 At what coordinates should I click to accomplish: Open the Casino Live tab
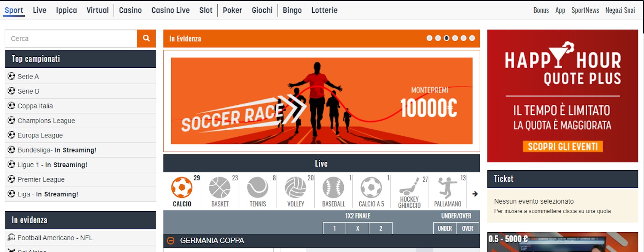pos(171,10)
